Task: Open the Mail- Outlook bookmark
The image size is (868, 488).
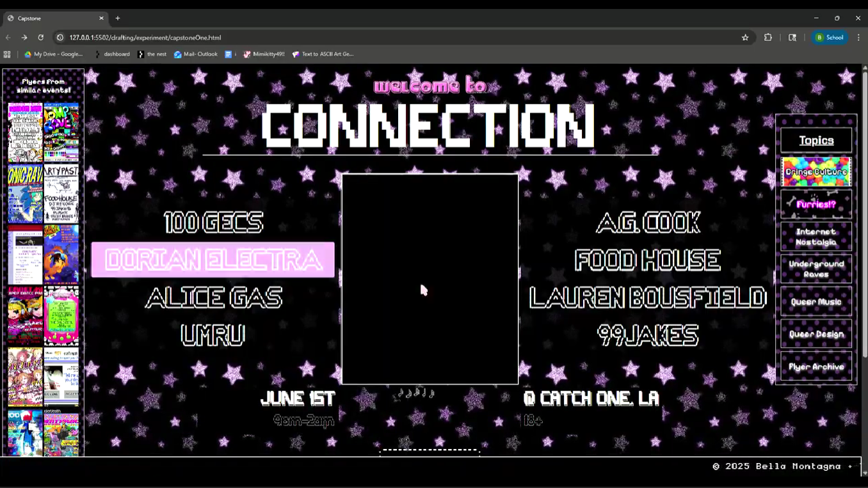Action: click(196, 54)
